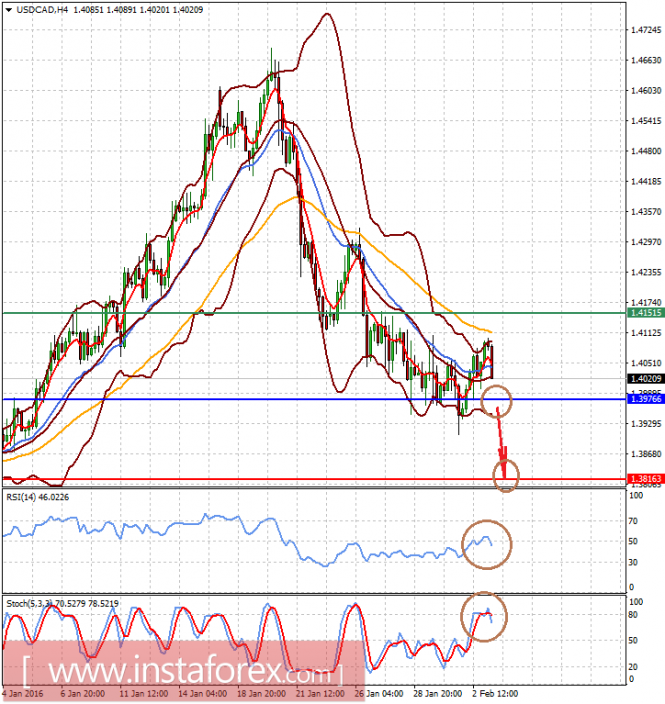The width and height of the screenshot is (665, 704).
Task: Click the RSI 70 level scale label
Action: click(x=633, y=521)
